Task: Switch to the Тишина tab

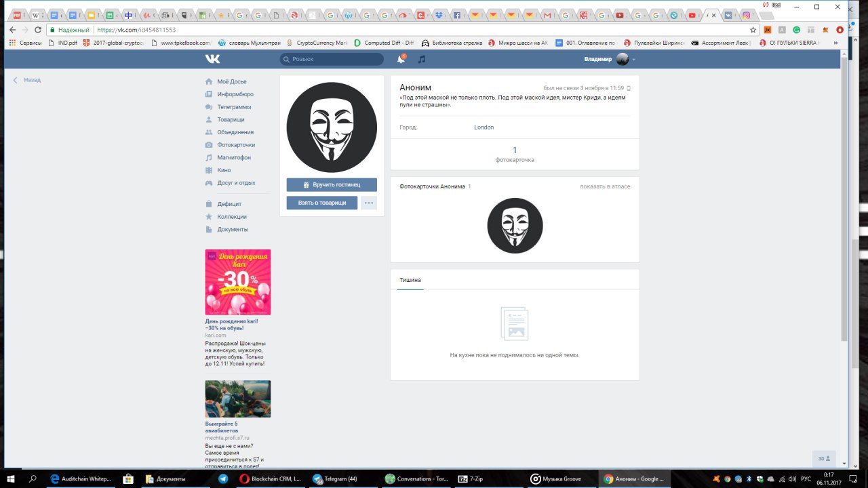Action: pyautogui.click(x=410, y=280)
